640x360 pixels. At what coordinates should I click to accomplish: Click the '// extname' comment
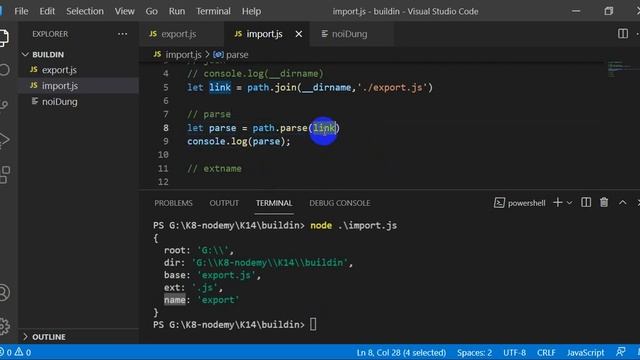214,169
